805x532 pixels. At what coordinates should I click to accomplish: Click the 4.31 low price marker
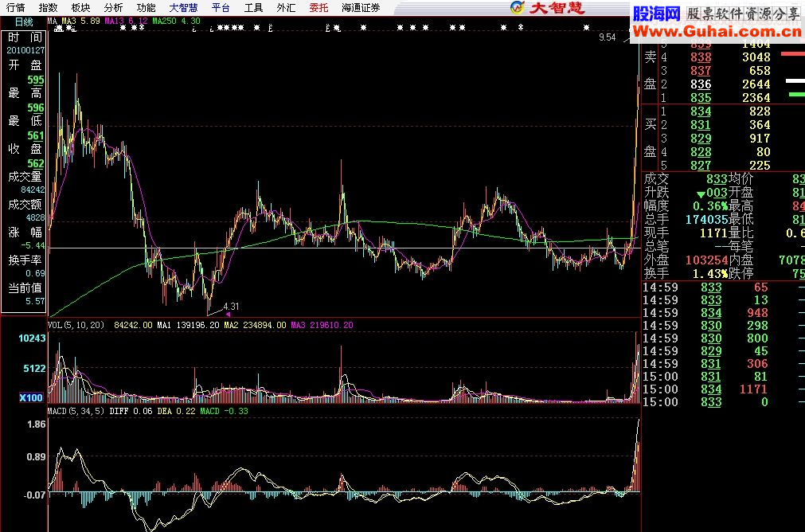(x=231, y=306)
